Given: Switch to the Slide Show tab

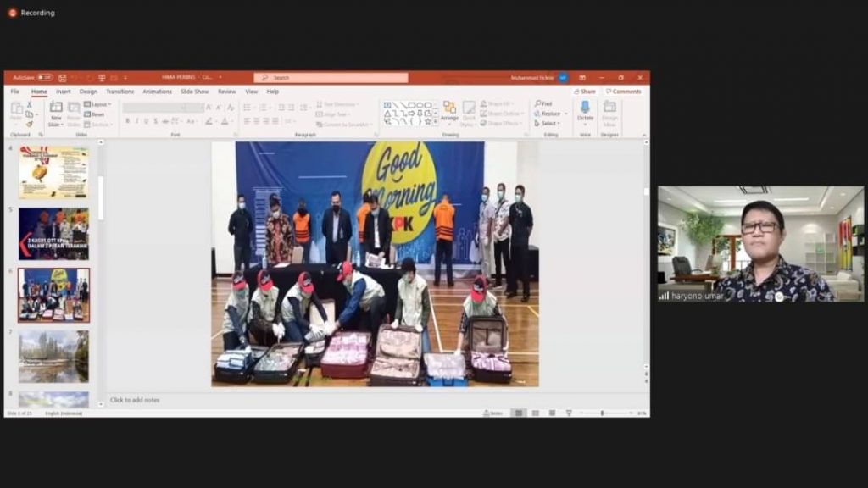Looking at the screenshot, I should [x=195, y=91].
